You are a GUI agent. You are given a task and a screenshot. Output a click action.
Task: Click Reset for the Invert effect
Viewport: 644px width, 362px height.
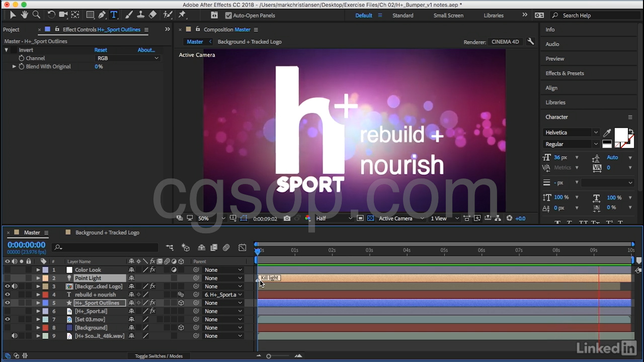click(101, 50)
